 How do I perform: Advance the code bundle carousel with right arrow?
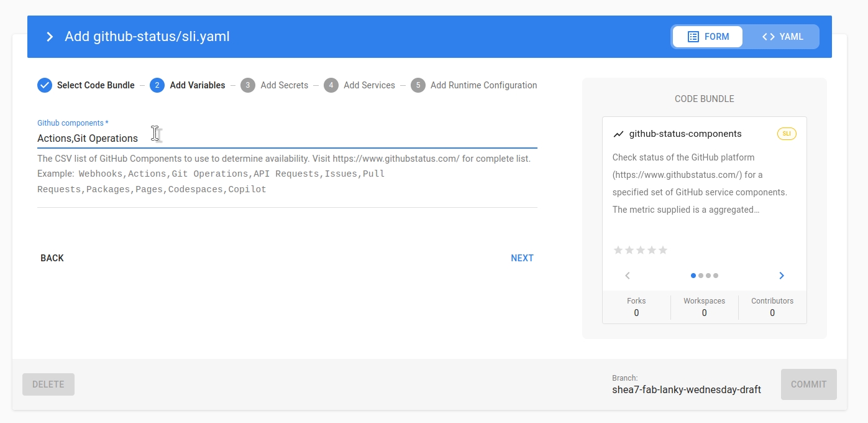click(782, 276)
